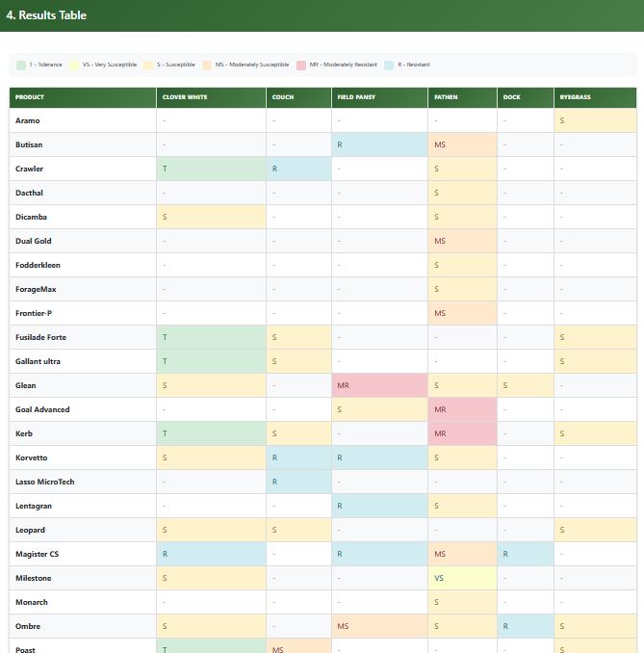The width and height of the screenshot is (644, 653).
Task: Click the R cell in the Lentagran row
Action: [x=379, y=506]
